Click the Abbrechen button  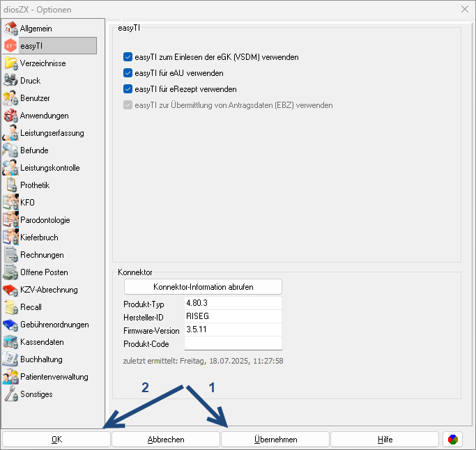click(166, 440)
